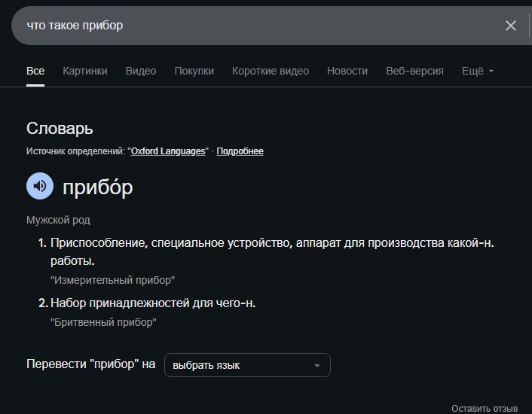Click the search field containing 'что такое прибор'

click(256, 26)
